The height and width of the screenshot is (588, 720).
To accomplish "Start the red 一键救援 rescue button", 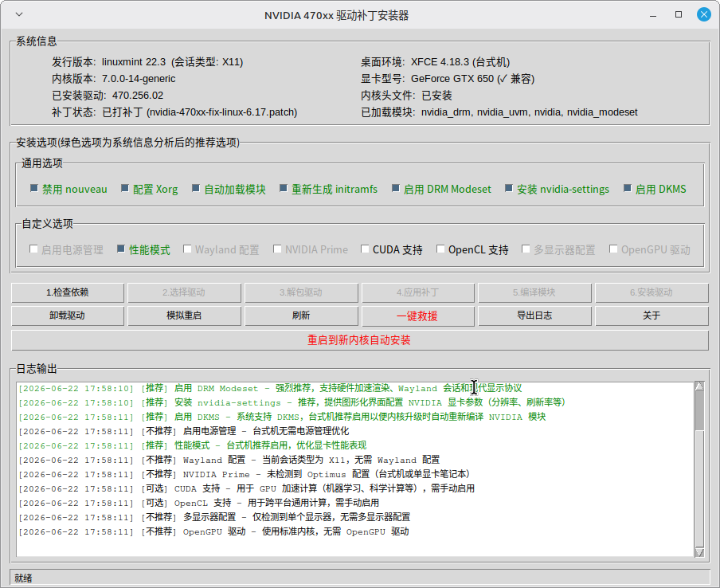I will coord(418,316).
